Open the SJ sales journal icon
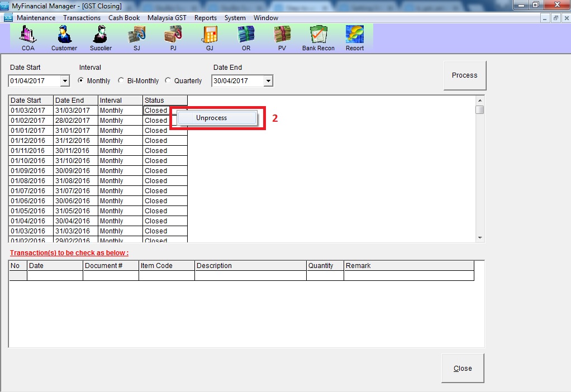 coord(137,37)
